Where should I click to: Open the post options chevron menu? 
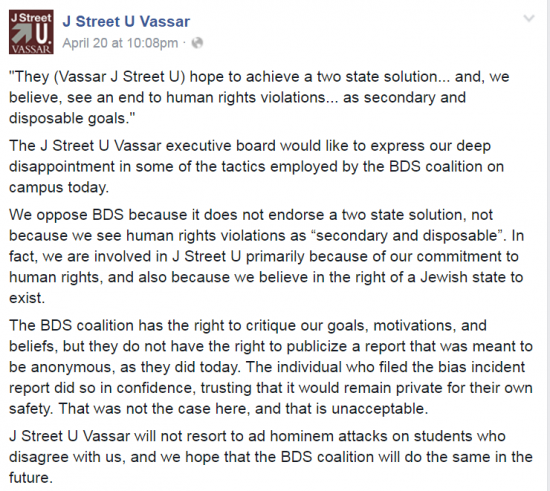(529, 18)
